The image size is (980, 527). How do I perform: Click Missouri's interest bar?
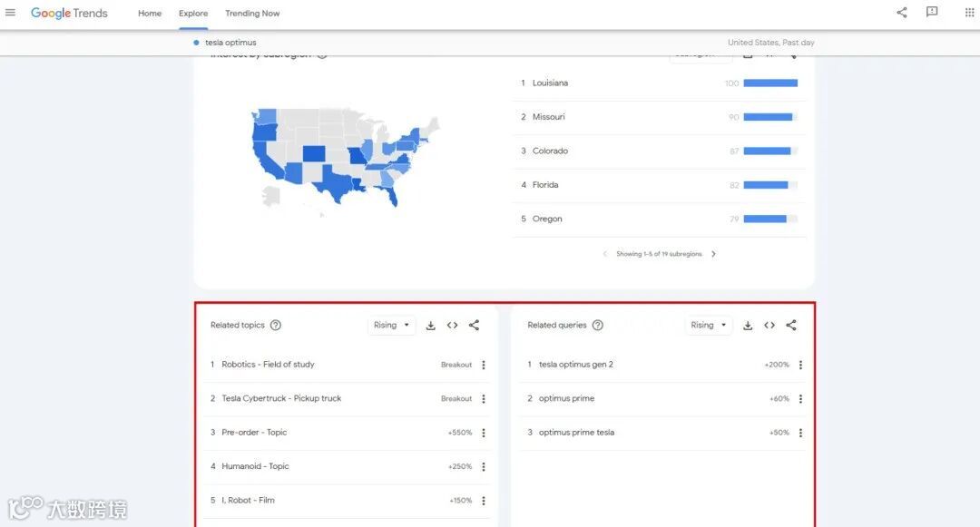(770, 117)
